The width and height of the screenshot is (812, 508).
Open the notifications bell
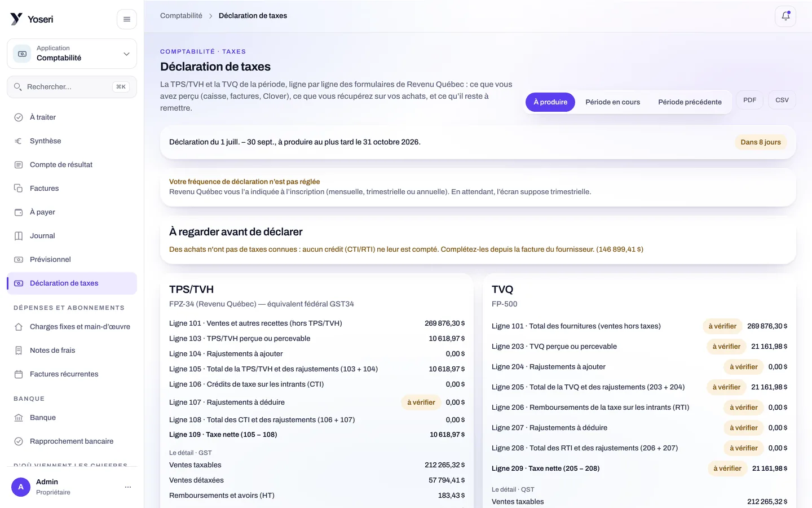pyautogui.click(x=785, y=16)
